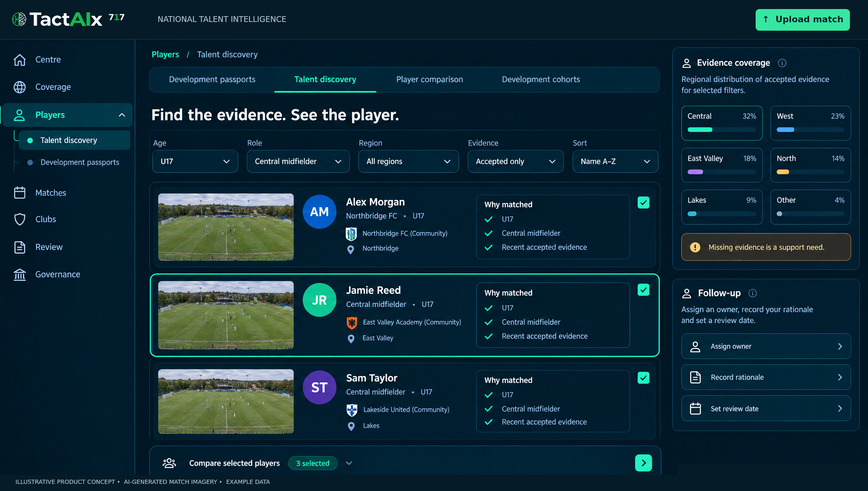Open Jamie Reed match thumbnail

226,315
